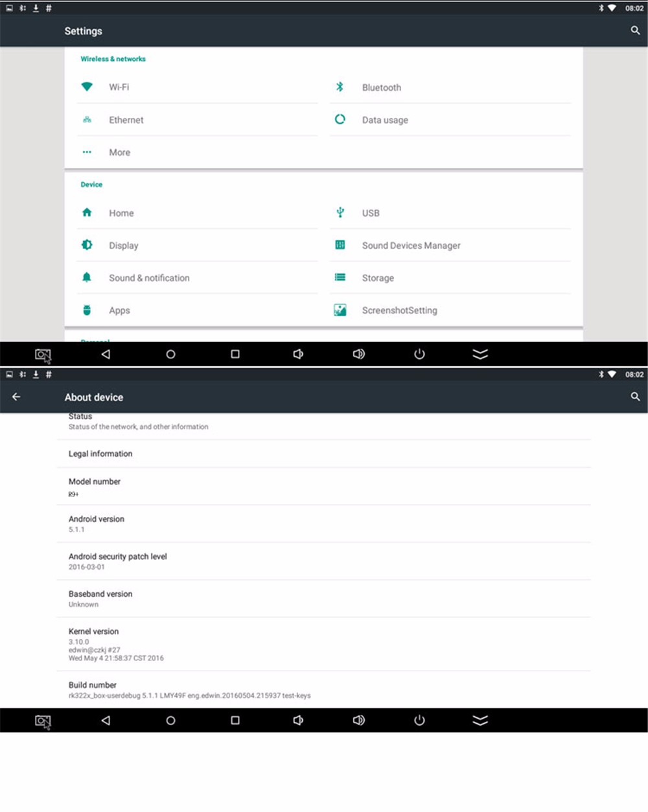Screen dimensions: 648x812
Task: Open the USB settings entry
Action: (x=370, y=213)
